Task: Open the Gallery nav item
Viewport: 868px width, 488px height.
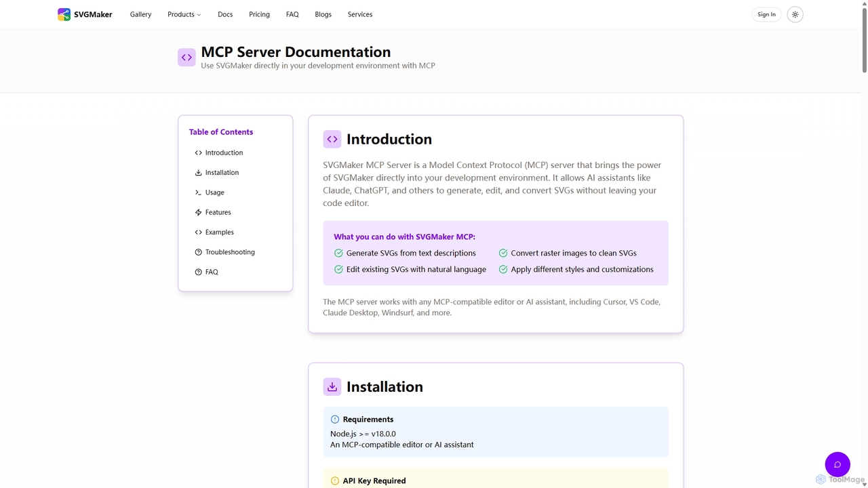Action: click(x=141, y=14)
